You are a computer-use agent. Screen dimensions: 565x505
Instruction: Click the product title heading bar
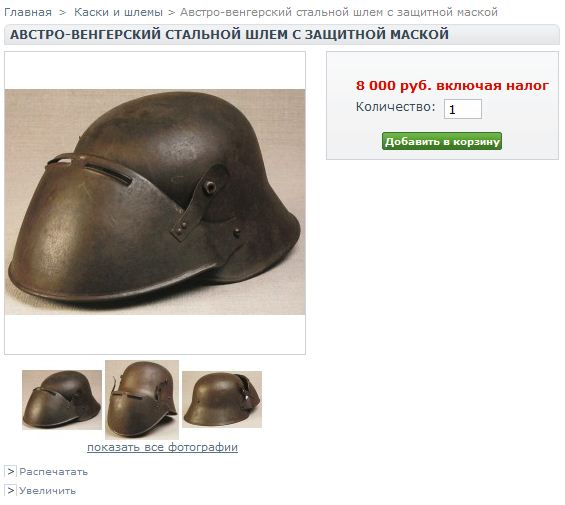pos(282,35)
